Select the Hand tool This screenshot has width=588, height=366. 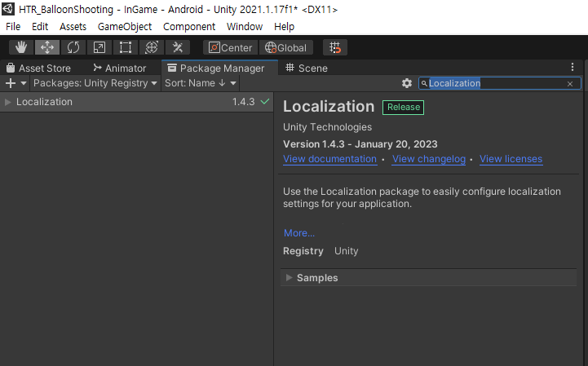21,47
